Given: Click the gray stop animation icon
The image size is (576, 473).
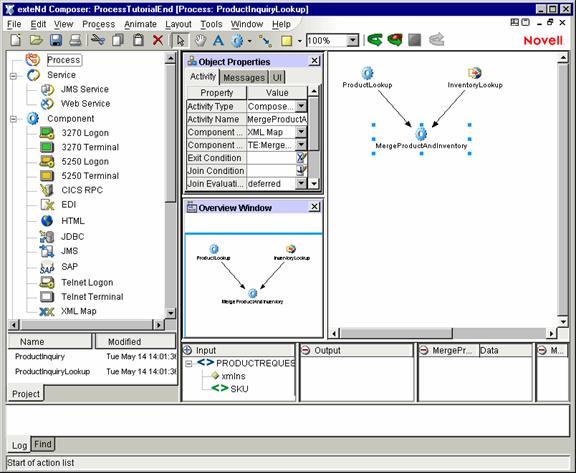Looking at the screenshot, I should click(414, 40).
